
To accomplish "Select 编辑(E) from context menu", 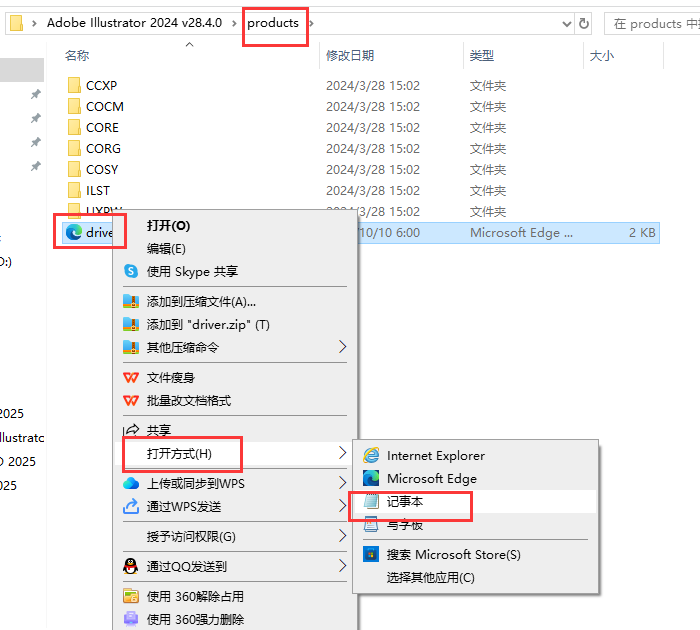I will 166,248.
